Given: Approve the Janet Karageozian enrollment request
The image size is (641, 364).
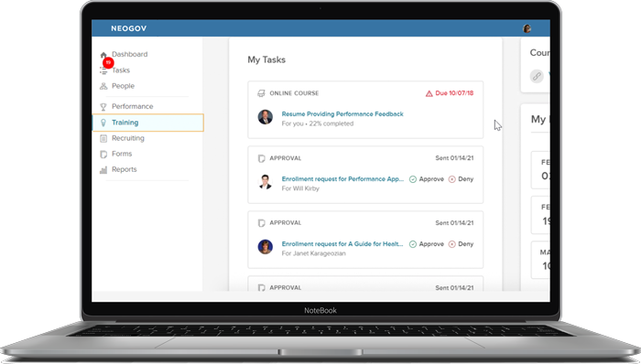Looking at the screenshot, I should click(427, 244).
